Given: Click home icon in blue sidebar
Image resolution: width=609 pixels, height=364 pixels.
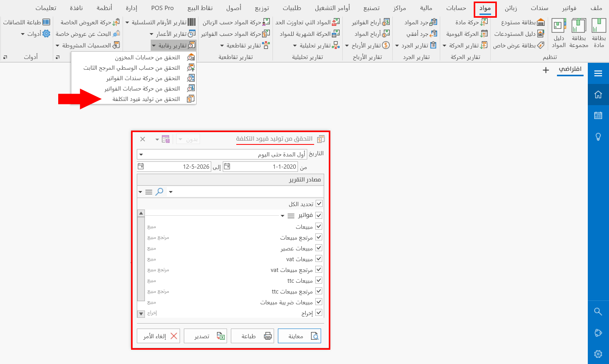Looking at the screenshot, I should tap(598, 94).
